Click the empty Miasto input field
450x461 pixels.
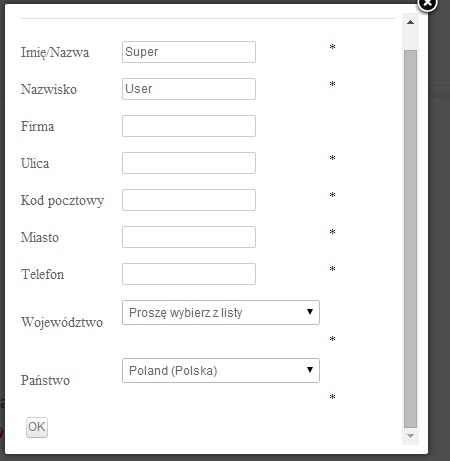point(189,237)
